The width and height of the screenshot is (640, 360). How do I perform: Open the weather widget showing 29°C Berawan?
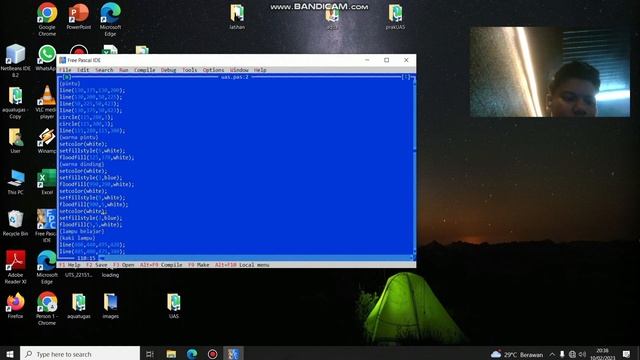(x=517, y=354)
